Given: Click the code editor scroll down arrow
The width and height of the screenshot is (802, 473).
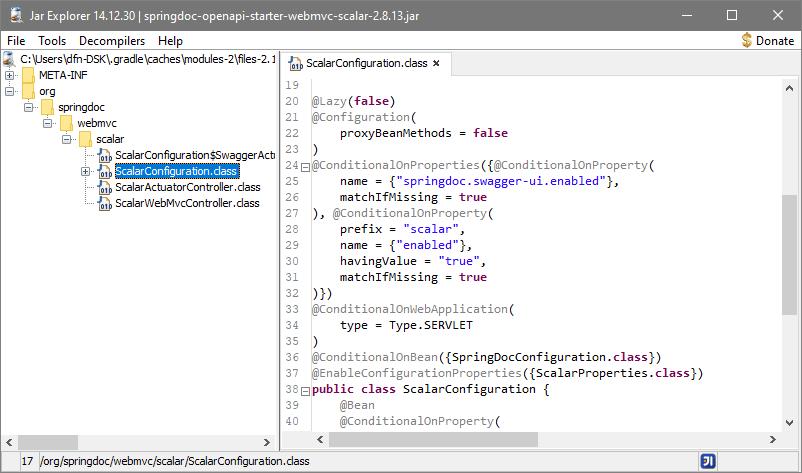Looking at the screenshot, I should pos(789,423).
